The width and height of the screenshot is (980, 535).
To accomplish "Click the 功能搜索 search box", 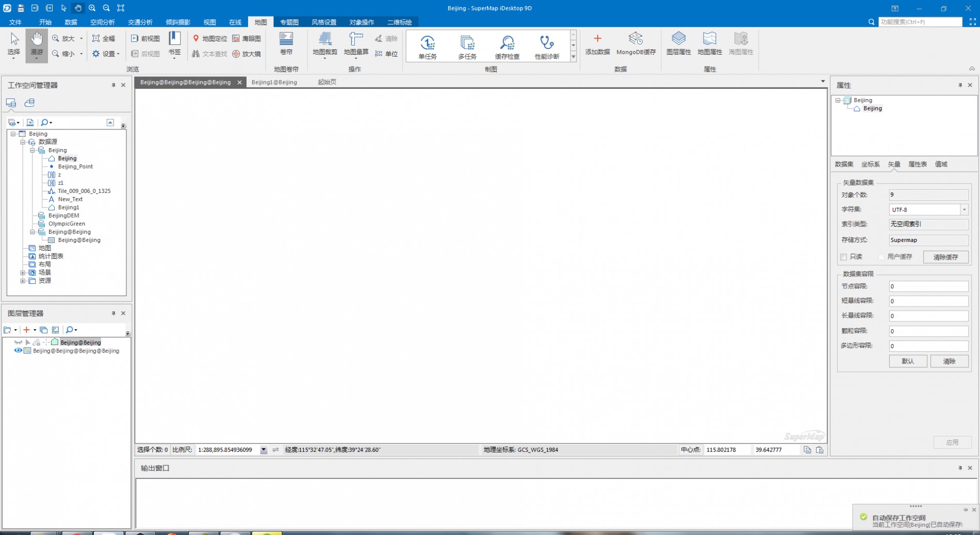I will tap(920, 22).
